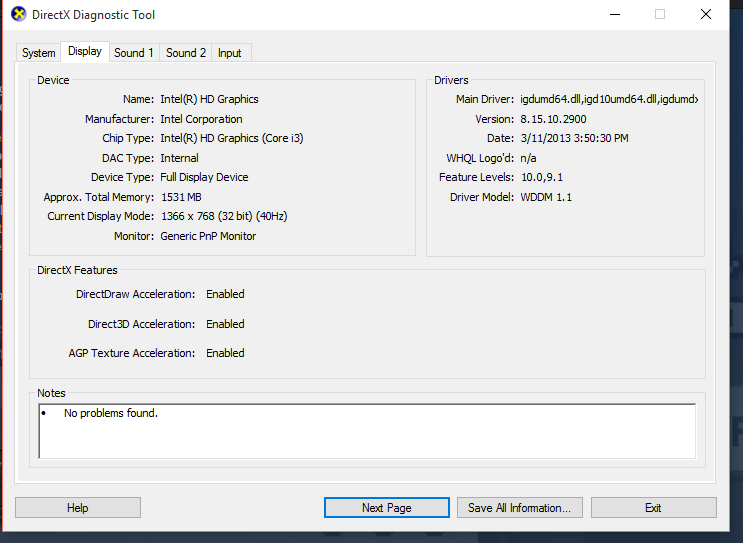Switch to the System tab

click(38, 53)
